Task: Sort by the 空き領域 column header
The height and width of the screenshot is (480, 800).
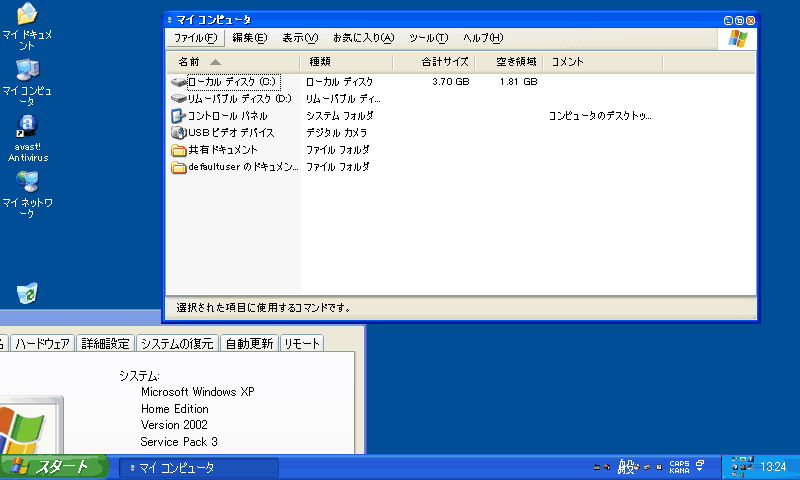Action: (x=509, y=62)
